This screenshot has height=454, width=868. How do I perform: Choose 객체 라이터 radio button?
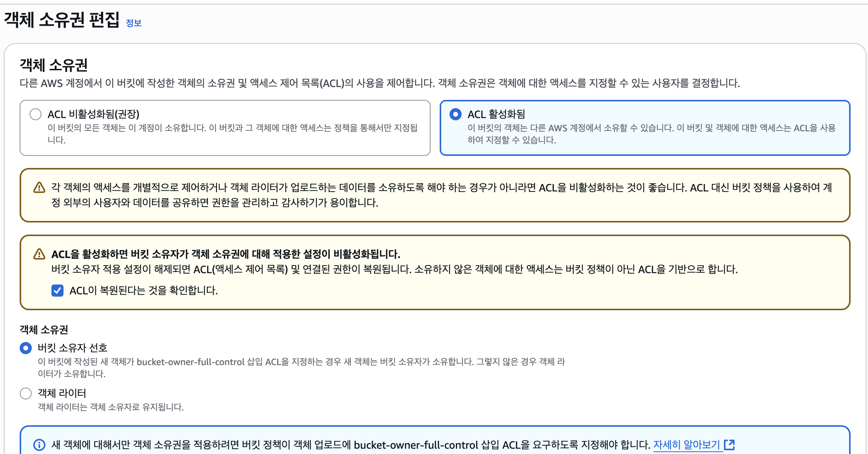[x=26, y=393]
